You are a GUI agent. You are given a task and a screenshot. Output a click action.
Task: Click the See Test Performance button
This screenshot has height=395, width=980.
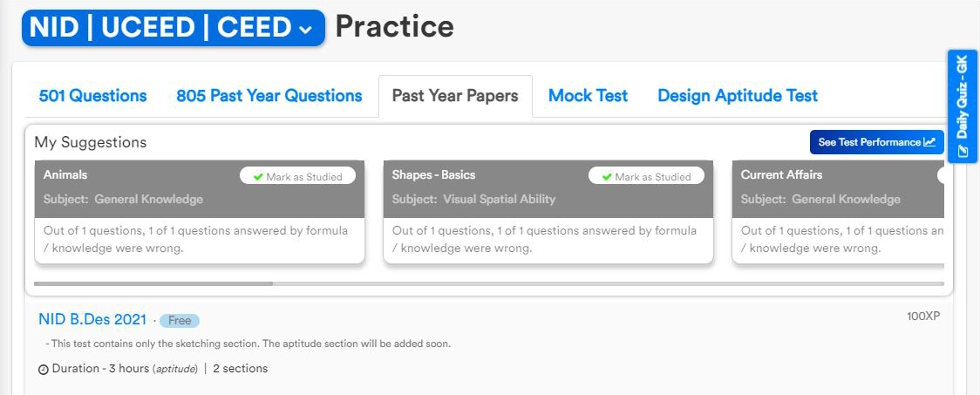click(x=876, y=142)
